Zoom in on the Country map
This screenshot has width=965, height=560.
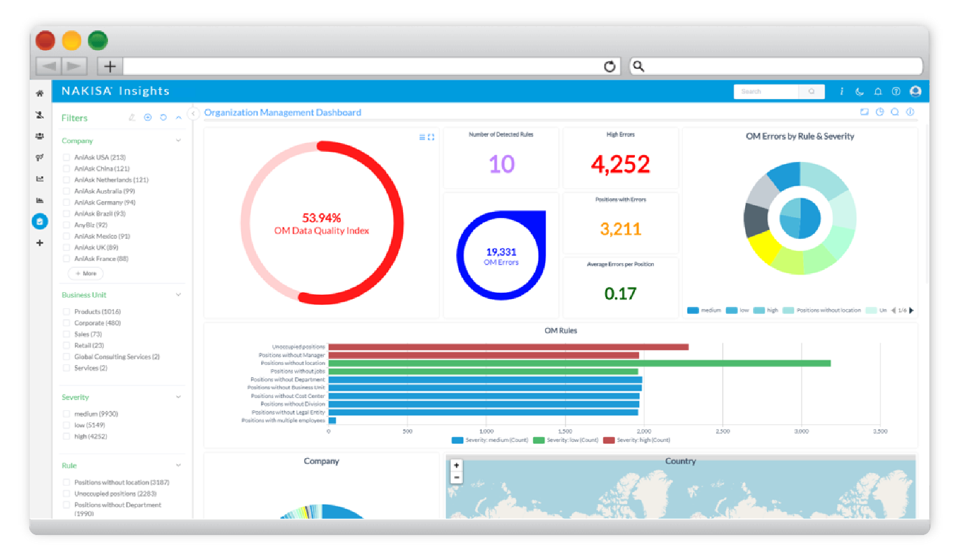pyautogui.click(x=457, y=466)
